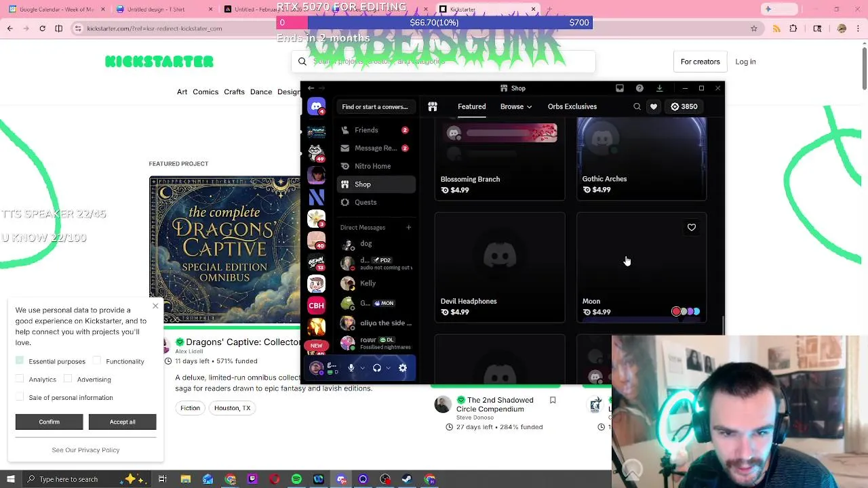868x488 pixels.
Task: Click Accept all in the cookie dialog
Action: coord(122,422)
